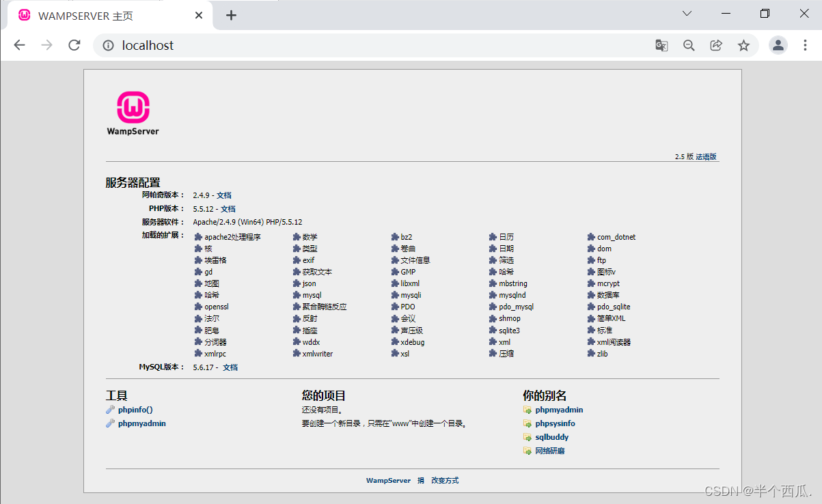Viewport: 822px width, 504px height.
Task: Click the shmop extension entry
Action: (510, 318)
